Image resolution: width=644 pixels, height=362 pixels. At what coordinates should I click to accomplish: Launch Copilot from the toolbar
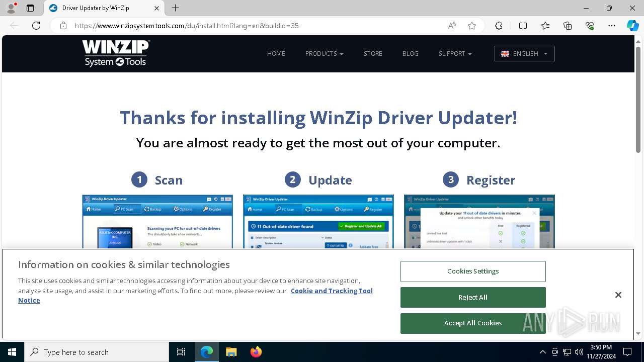click(632, 26)
